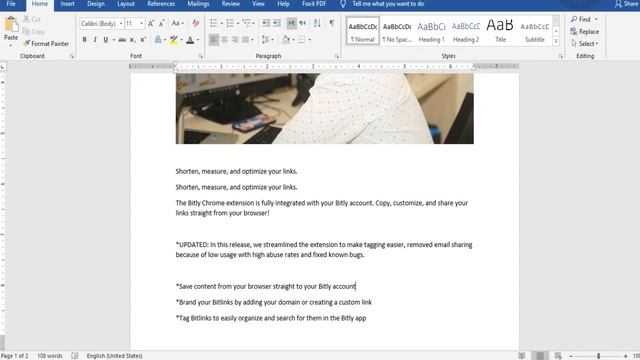Apply the No Spacing style
640x360 pixels.
(x=397, y=31)
